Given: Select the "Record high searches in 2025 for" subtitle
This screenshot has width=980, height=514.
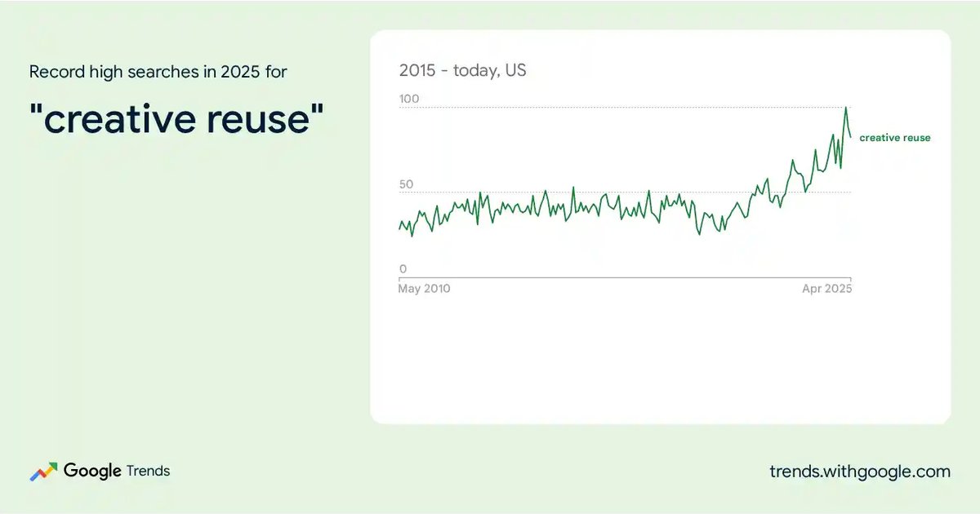Looking at the screenshot, I should [158, 72].
